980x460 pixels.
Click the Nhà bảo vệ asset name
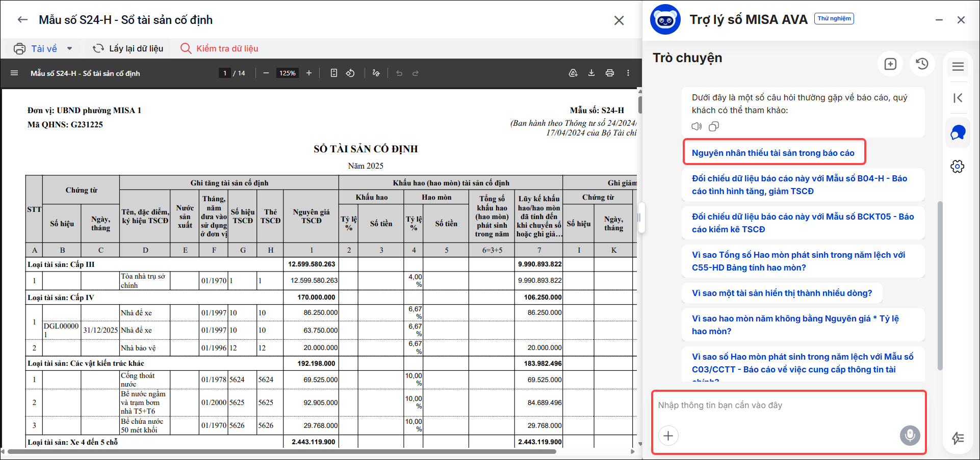click(138, 348)
